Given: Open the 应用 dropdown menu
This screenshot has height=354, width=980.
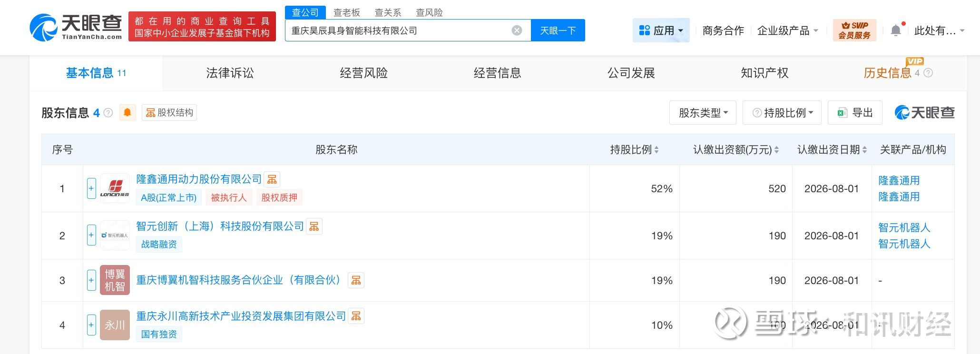Looking at the screenshot, I should [x=661, y=30].
